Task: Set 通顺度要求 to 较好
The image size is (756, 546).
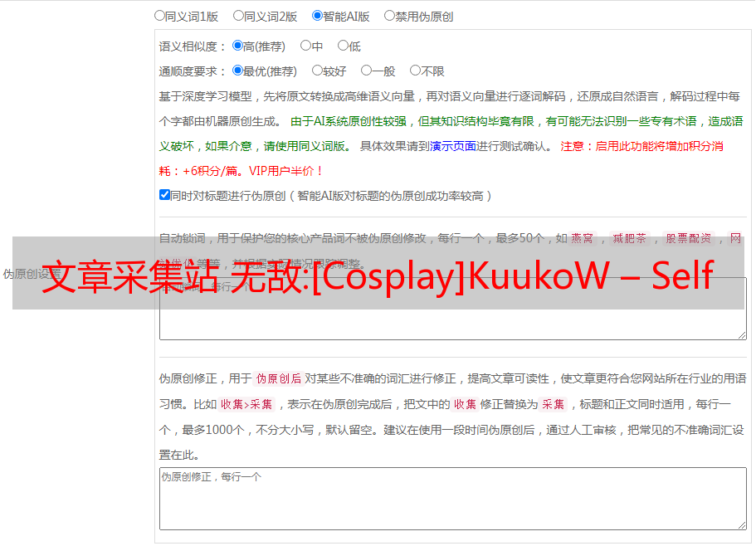Action: pos(317,71)
